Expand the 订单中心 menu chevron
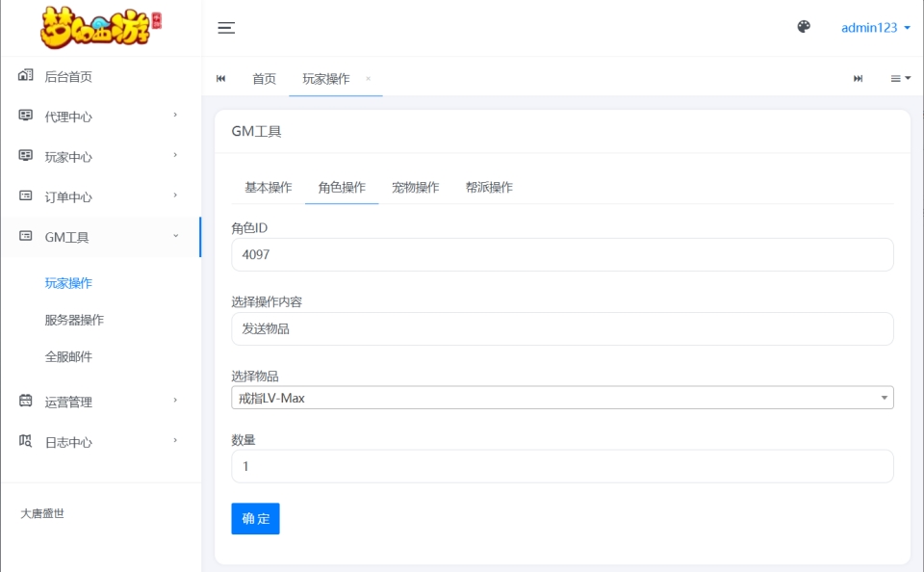924x572 pixels. point(175,195)
